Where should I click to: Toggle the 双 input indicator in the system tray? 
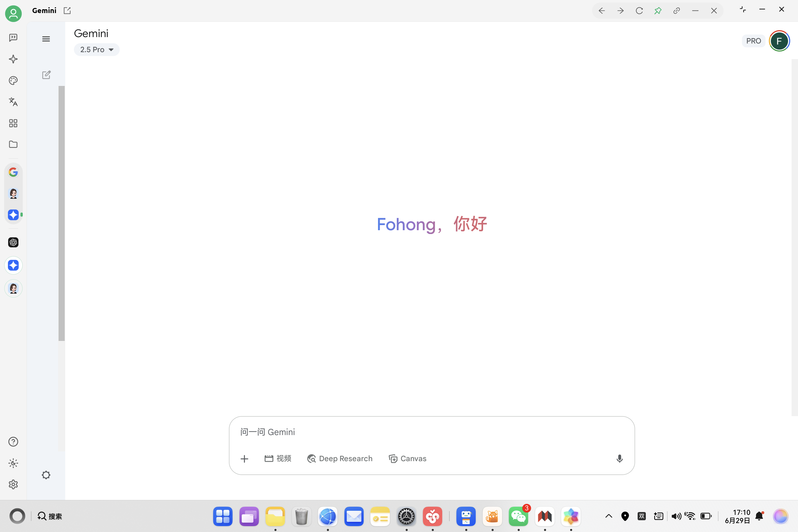point(641,516)
